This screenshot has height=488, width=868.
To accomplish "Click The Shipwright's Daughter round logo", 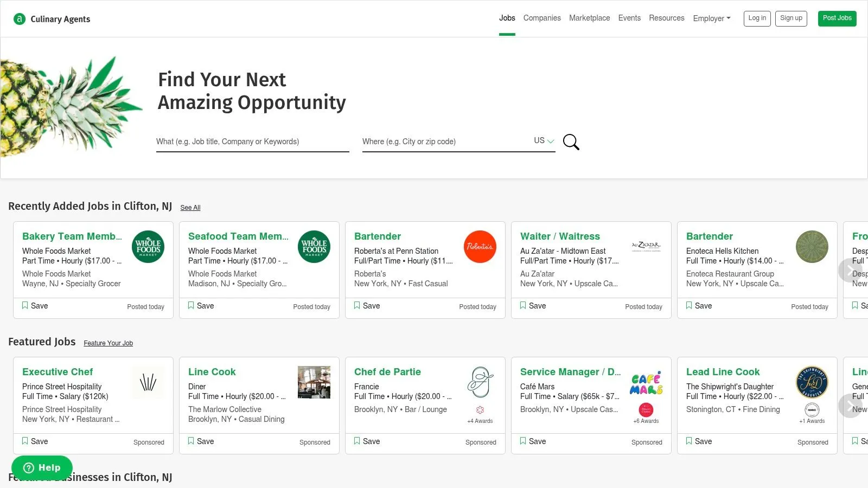I will click(x=812, y=382).
